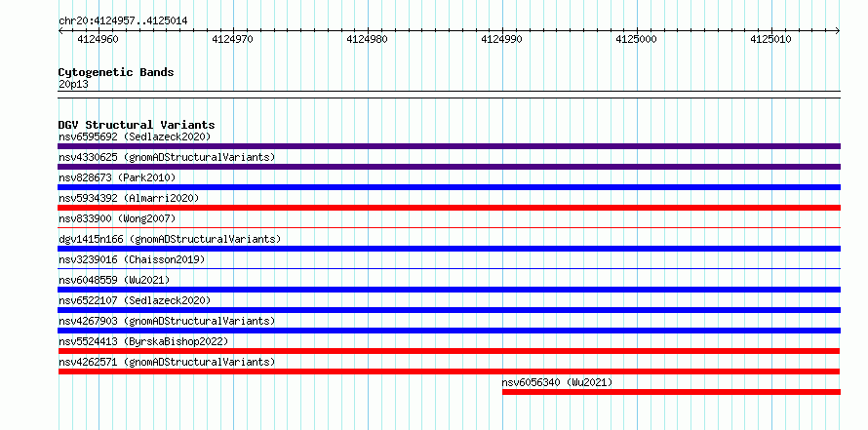The height and width of the screenshot is (430, 868).
Task: Click the thin red line under nsv833900
Action: 449,227
